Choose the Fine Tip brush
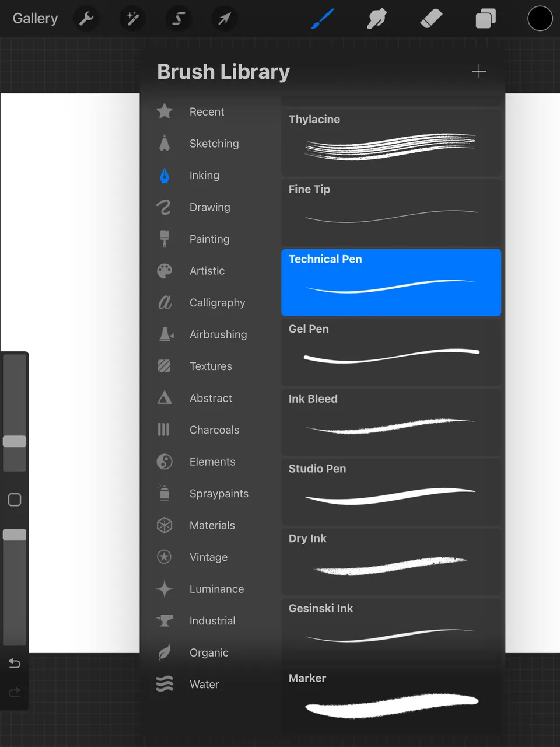The height and width of the screenshot is (747, 560). click(x=391, y=212)
